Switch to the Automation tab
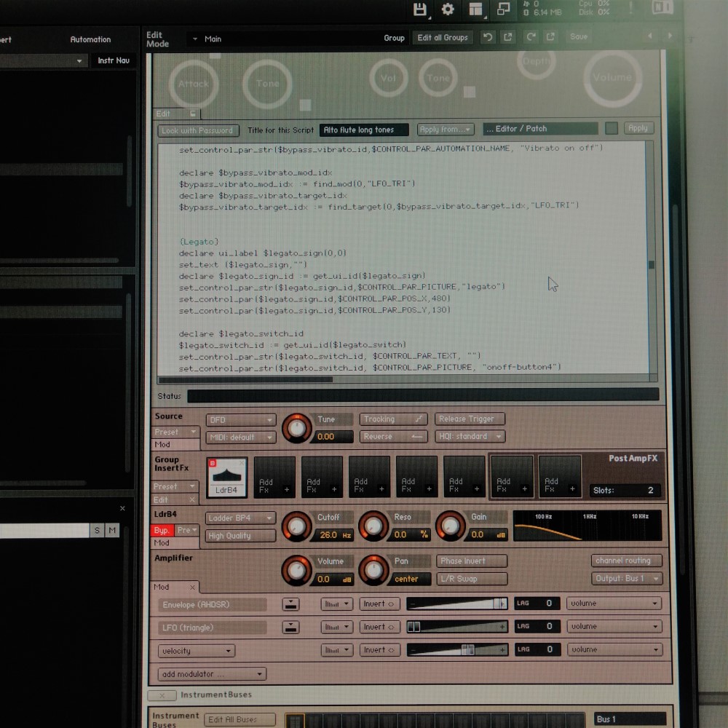Screen dimensions: 728x728 tap(90, 39)
